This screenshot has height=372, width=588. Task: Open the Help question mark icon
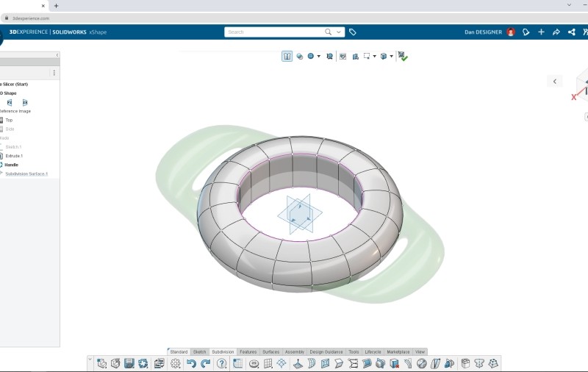(221, 363)
